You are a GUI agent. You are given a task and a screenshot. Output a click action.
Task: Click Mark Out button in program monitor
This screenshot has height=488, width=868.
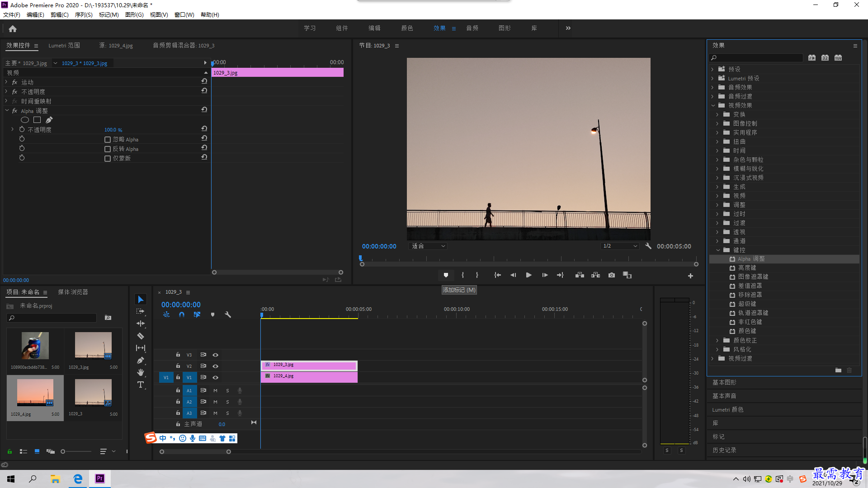477,275
